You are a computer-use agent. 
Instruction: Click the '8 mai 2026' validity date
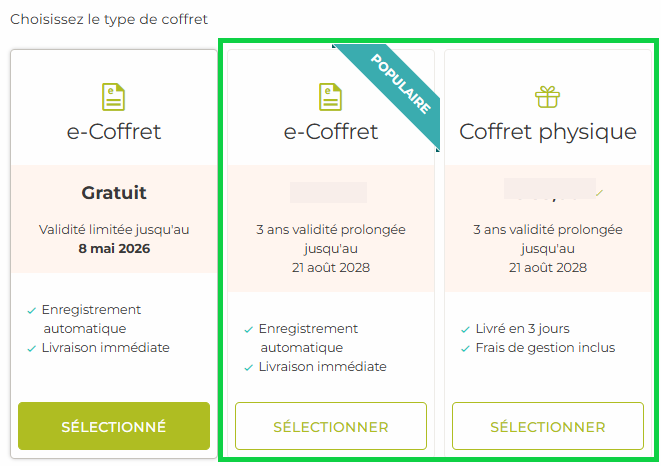tap(114, 248)
